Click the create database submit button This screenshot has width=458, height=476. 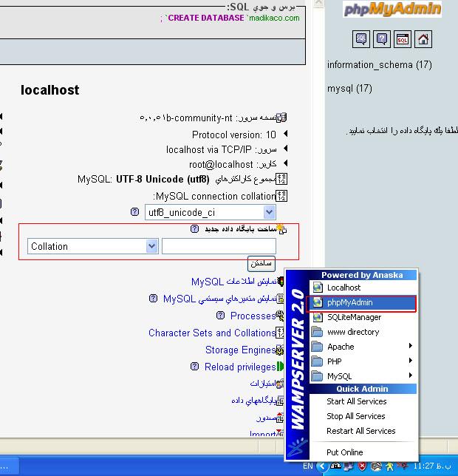coord(262,263)
